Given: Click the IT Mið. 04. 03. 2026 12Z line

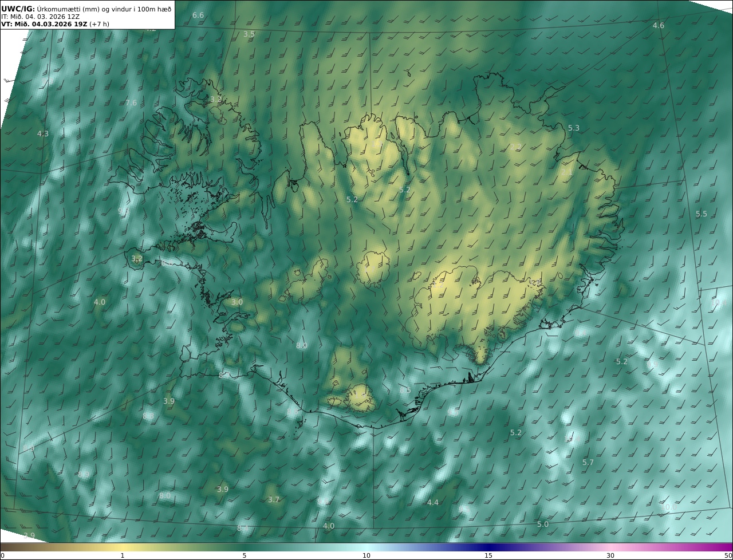Looking at the screenshot, I should pos(40,17).
